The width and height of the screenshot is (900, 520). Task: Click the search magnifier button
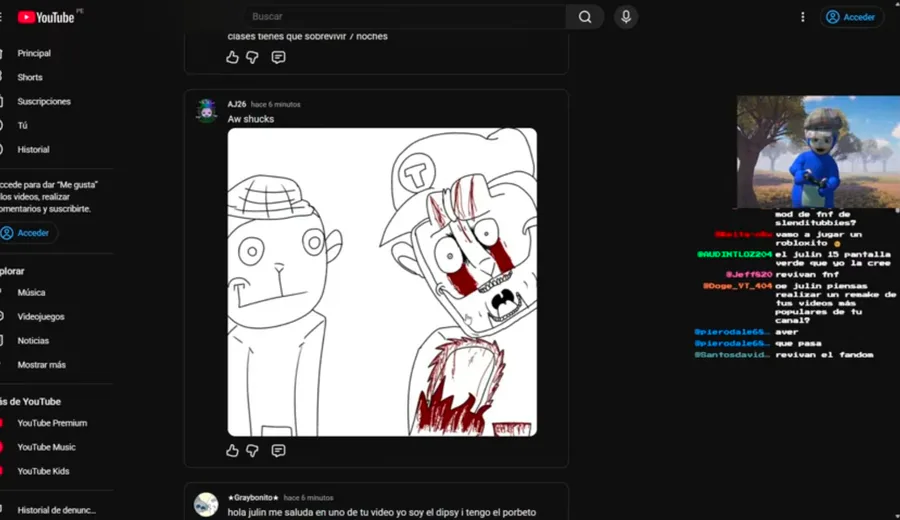point(584,17)
